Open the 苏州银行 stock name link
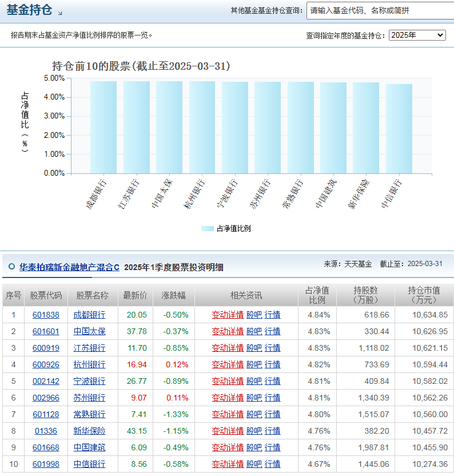Screen dimensions: 454x476 90,398
